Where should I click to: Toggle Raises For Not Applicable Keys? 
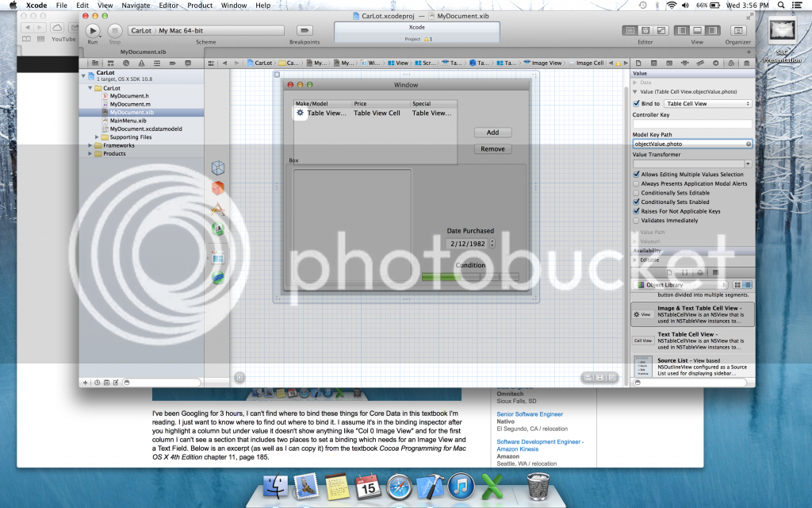(637, 211)
